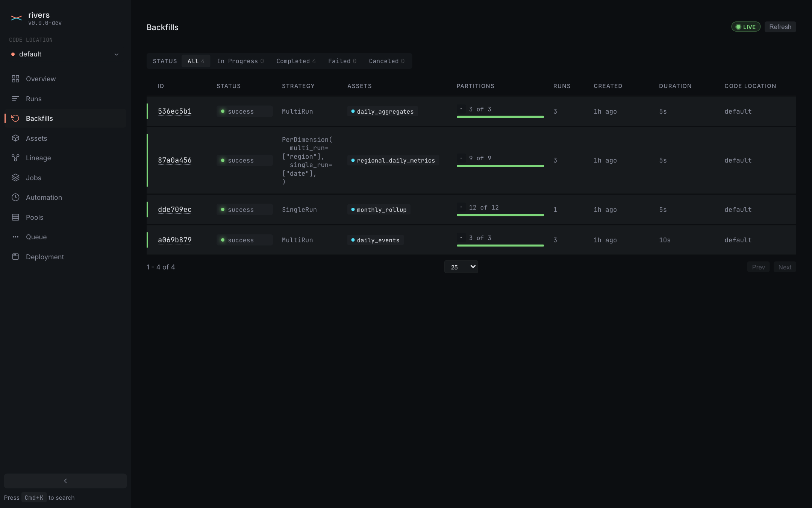The image size is (812, 508).
Task: Click the SingleRun strategy cell
Action: [299, 210]
